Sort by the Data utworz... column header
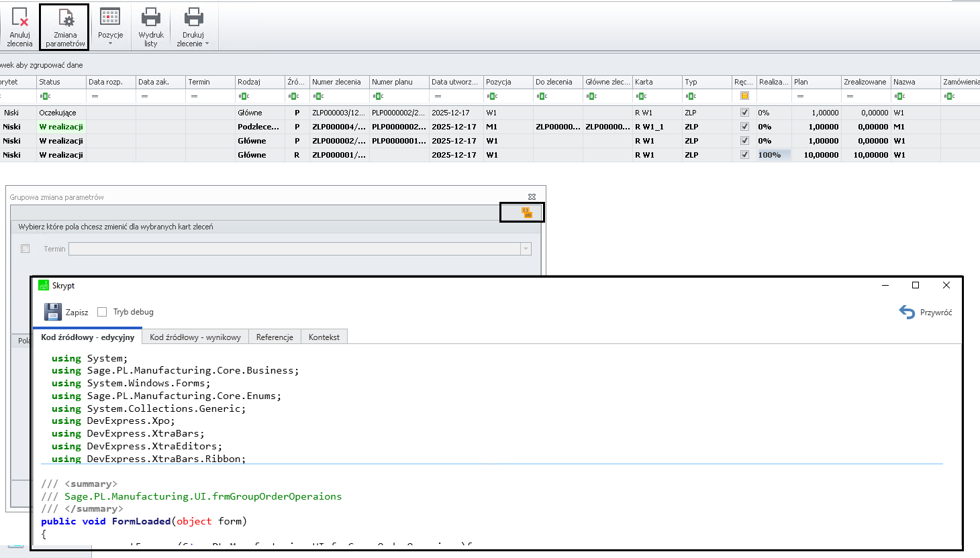 pos(454,82)
